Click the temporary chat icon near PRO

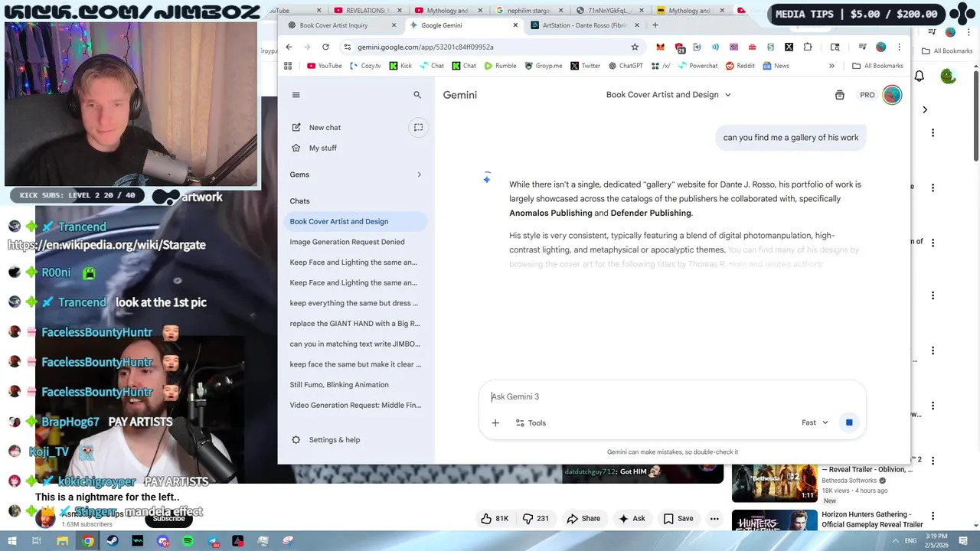pyautogui.click(x=840, y=95)
